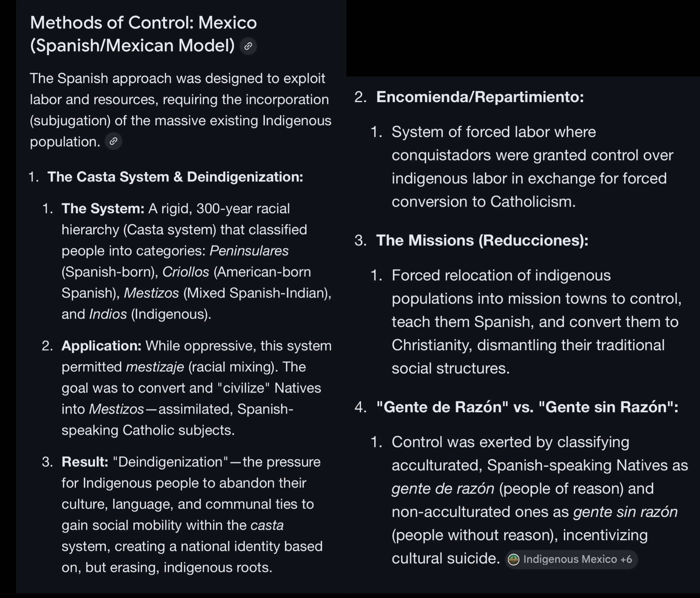
Task: Click the italic word "Indios"
Action: click(108, 314)
